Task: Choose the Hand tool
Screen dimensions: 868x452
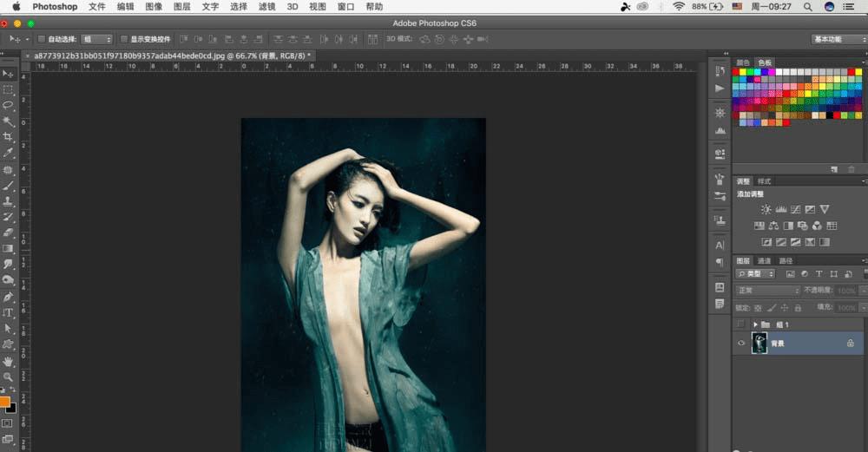Action: tap(8, 361)
